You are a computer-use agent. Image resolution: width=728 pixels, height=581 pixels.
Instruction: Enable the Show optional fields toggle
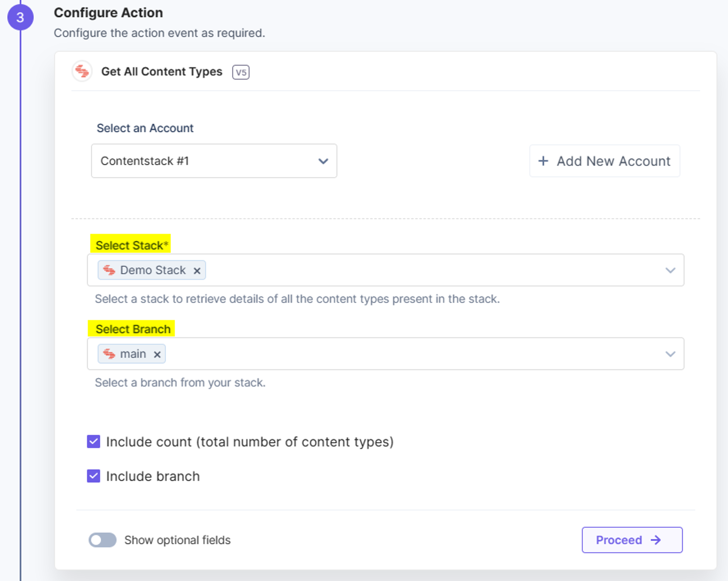click(x=103, y=540)
